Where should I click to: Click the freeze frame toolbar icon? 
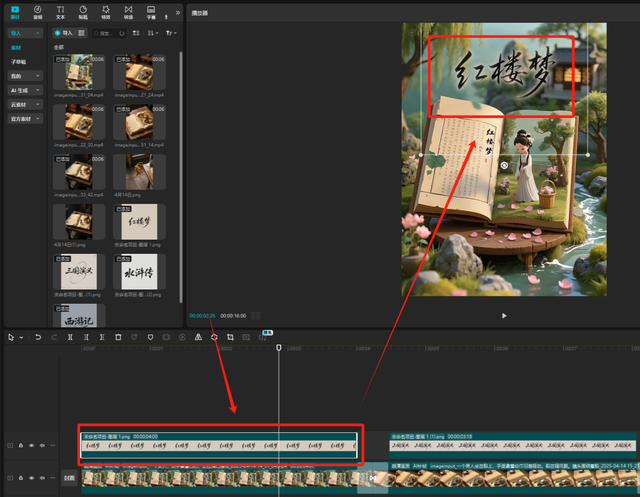(166, 337)
